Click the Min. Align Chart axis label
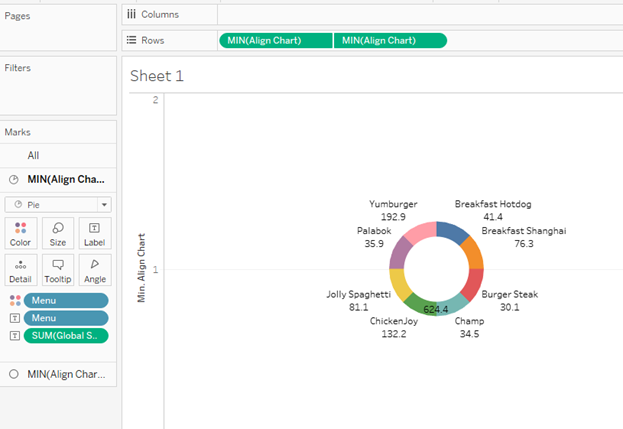The width and height of the screenshot is (623, 429). tap(141, 268)
